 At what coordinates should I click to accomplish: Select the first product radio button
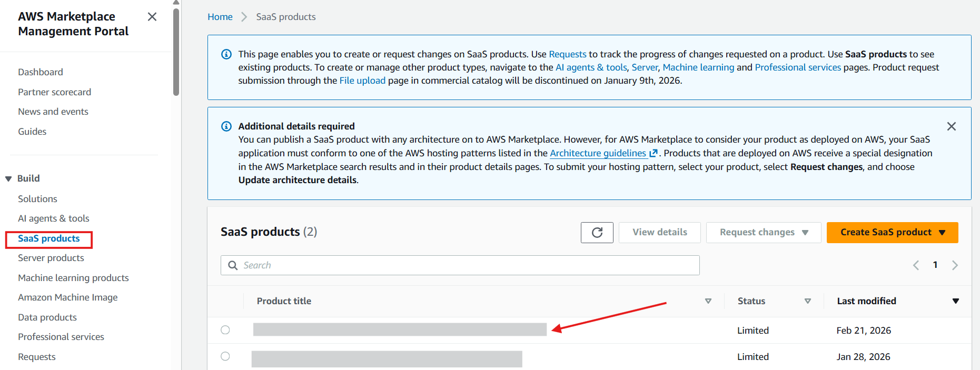click(x=225, y=330)
